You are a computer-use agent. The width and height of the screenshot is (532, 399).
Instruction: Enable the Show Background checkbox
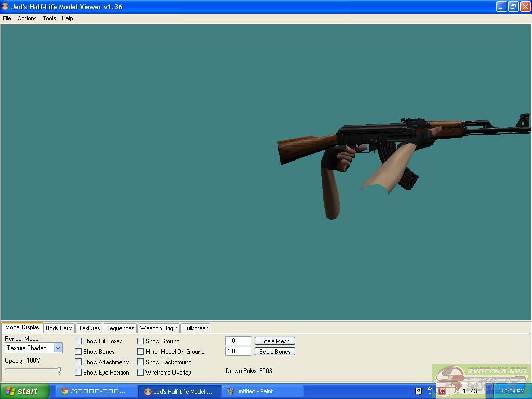(140, 362)
